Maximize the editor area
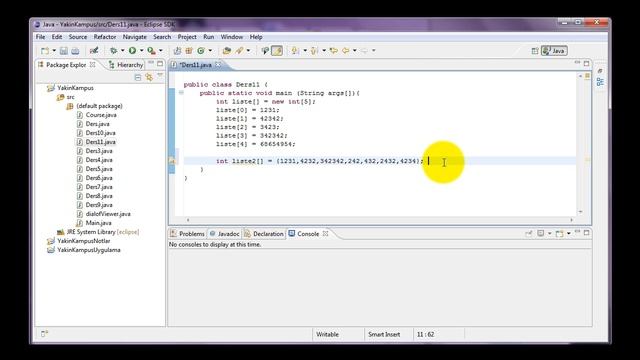The image size is (640, 360). click(x=587, y=64)
